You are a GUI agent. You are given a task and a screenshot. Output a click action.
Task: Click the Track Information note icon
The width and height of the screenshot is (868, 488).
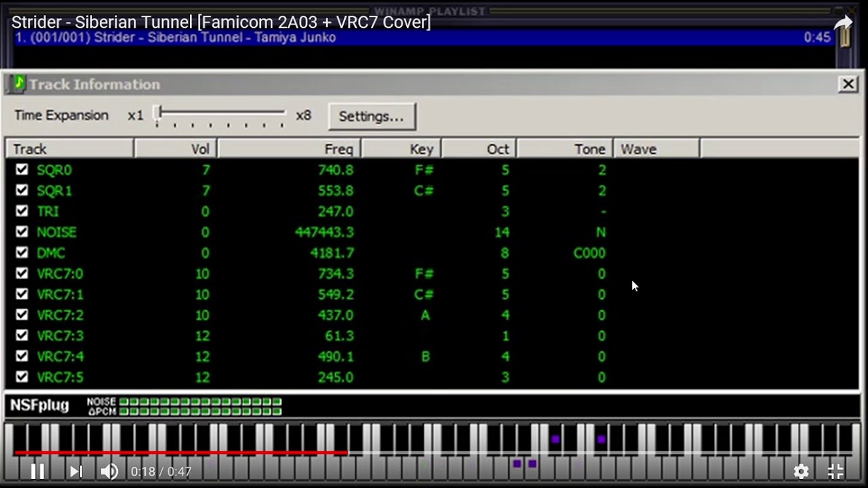[18, 83]
